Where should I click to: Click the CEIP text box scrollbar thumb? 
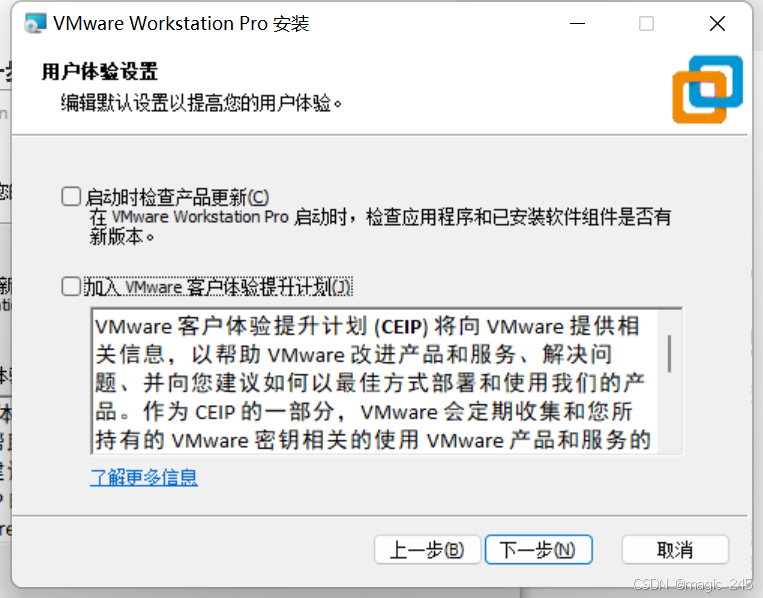click(x=670, y=354)
